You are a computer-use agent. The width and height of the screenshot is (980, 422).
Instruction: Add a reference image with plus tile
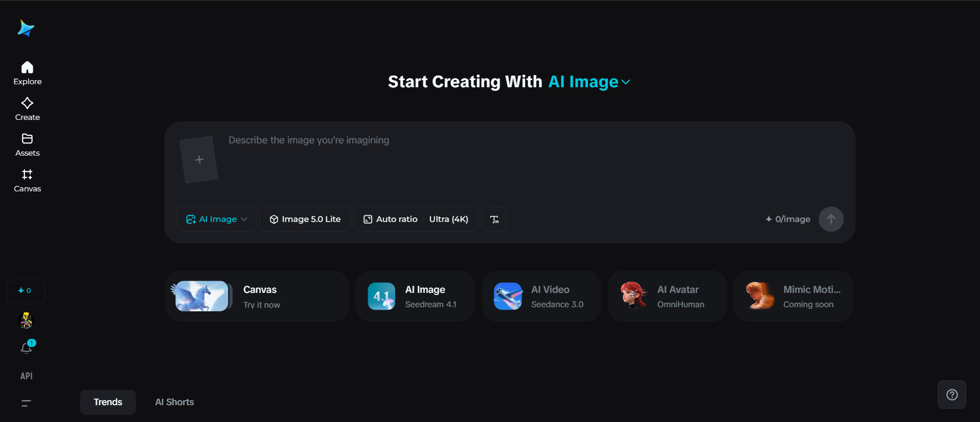[x=199, y=160]
